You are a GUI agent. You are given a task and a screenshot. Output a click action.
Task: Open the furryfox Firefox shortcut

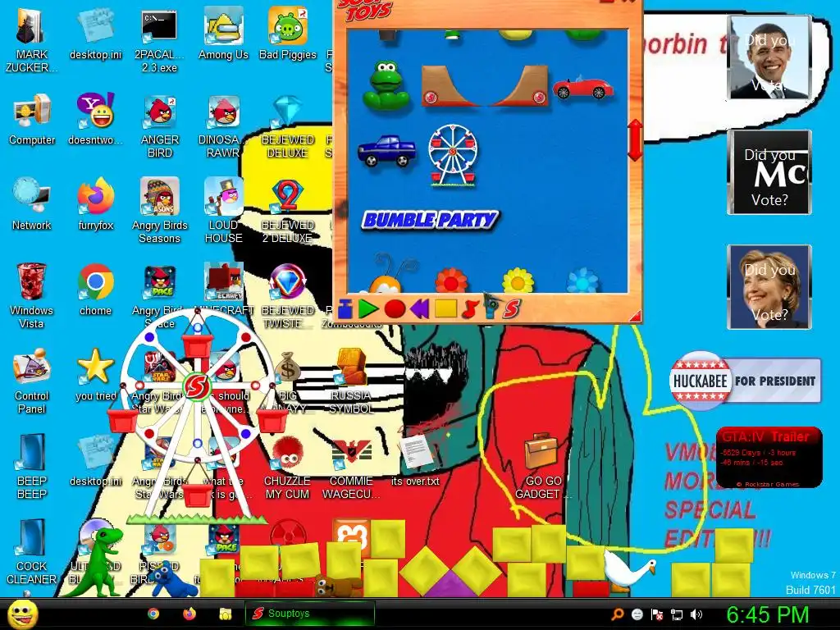[96, 204]
